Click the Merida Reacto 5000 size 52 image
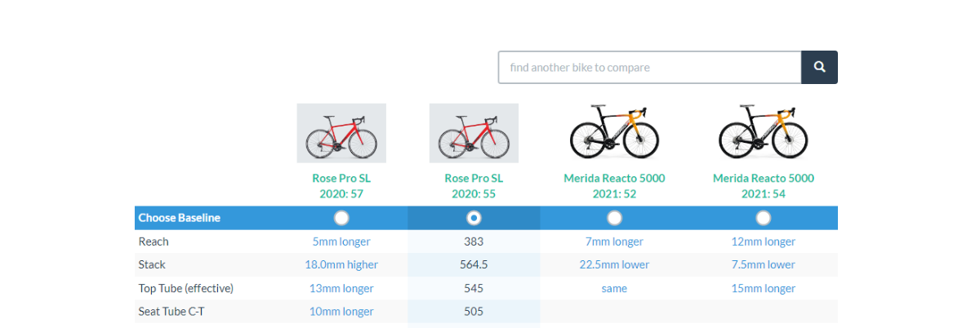Image resolution: width=980 pixels, height=328 pixels. (614, 131)
